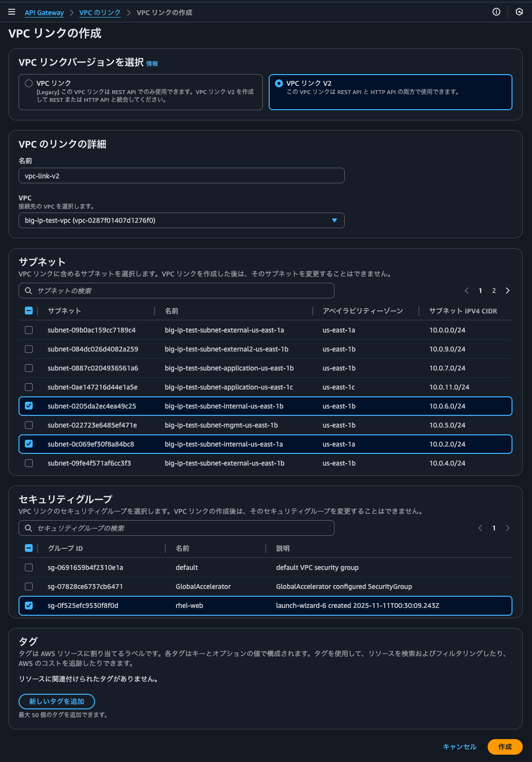Click the magnifier icon in the security group search
This screenshot has width=532, height=762.
pos(28,528)
